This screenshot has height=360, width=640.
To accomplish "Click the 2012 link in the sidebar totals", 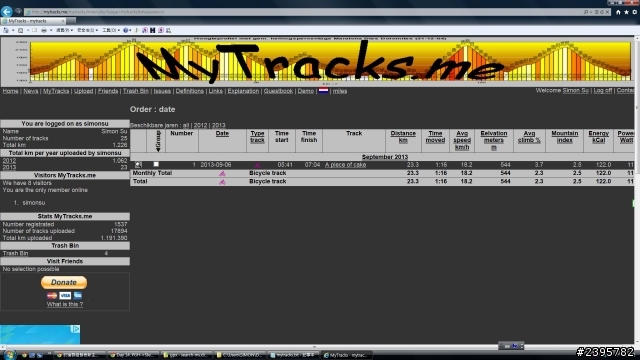I will [x=9, y=161].
